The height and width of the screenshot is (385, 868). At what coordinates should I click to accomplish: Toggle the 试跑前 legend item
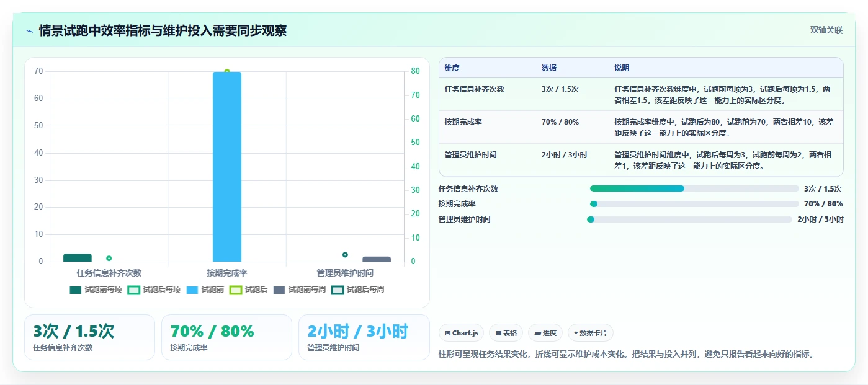click(x=205, y=290)
